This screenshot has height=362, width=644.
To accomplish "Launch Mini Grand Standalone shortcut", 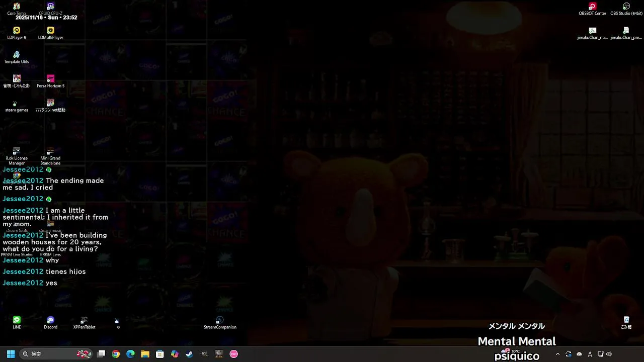I will tap(50, 156).
